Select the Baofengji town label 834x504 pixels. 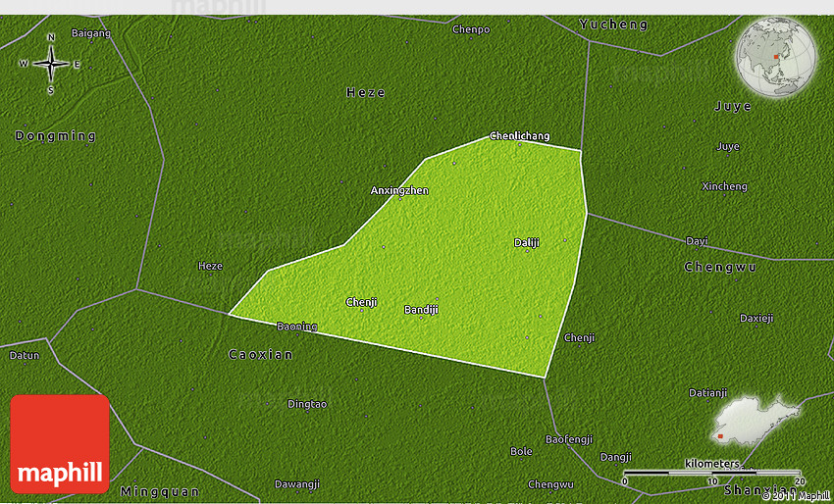[x=569, y=438]
